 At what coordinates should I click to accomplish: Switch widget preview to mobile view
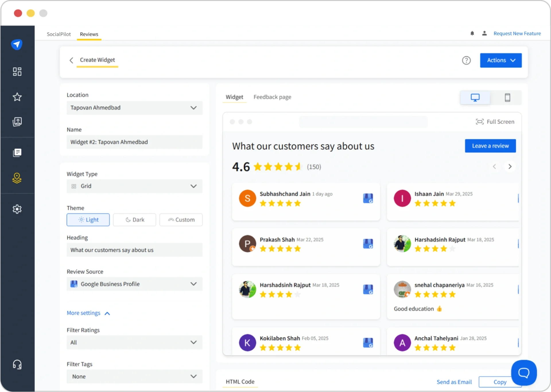click(507, 97)
